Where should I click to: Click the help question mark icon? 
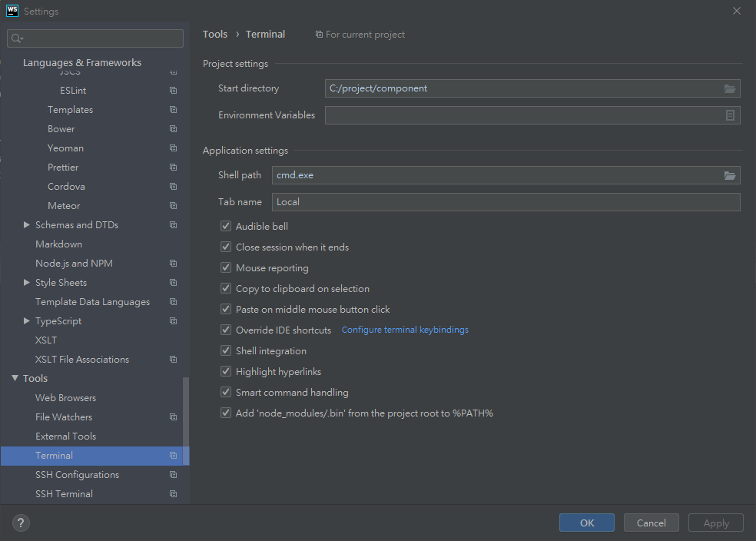[21, 523]
